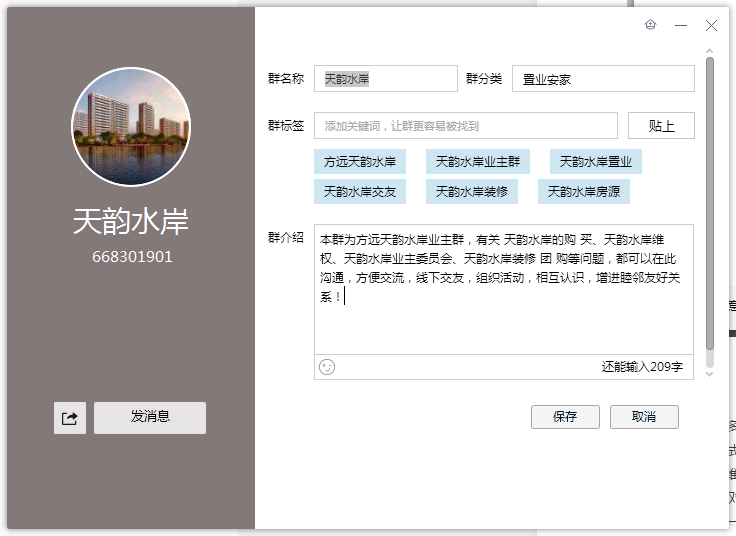Select the tag 方远天韵水岸
736x536 pixels.
pos(360,162)
